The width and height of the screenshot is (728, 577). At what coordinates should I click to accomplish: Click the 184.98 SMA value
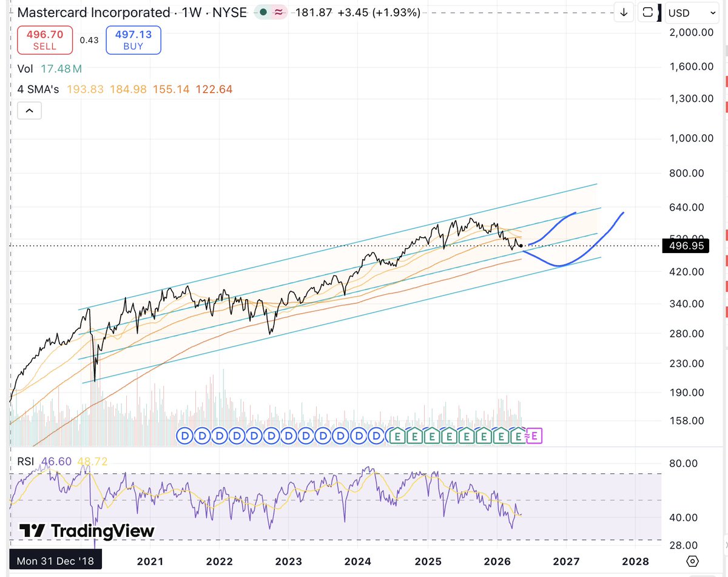click(128, 89)
